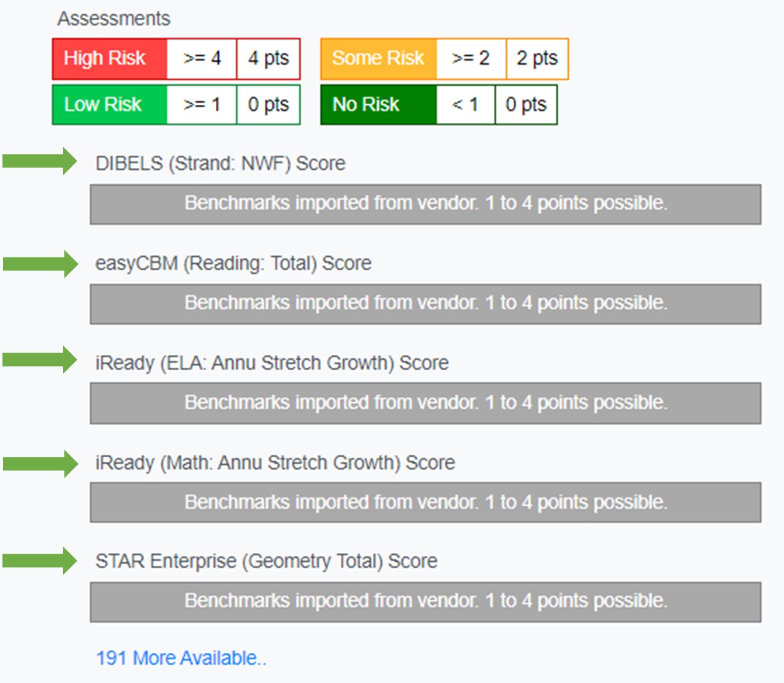784x683 pixels.
Task: Click the DIBELS benchmarks imported gray bar
Action: (x=425, y=204)
